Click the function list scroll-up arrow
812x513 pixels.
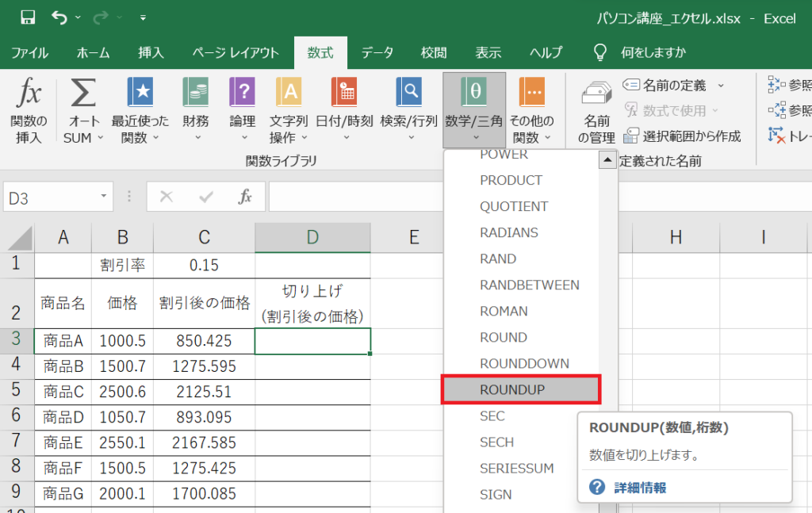click(608, 159)
